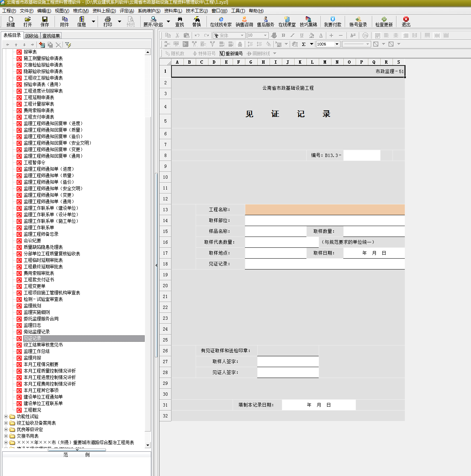Open the 查找 (Find) binoculars tool
Screen dimensions: 471x476
coord(180,21)
